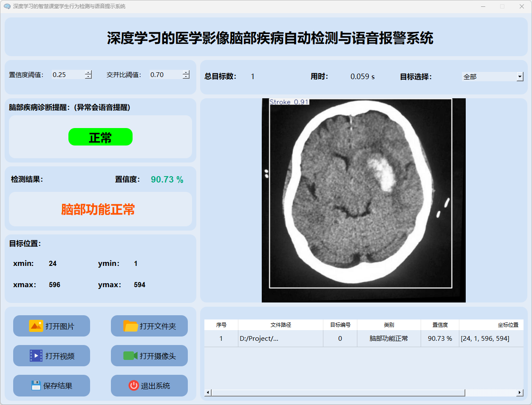Click the 交并比阈值 field showing 0.70
This screenshot has height=405, width=532.
166,74
